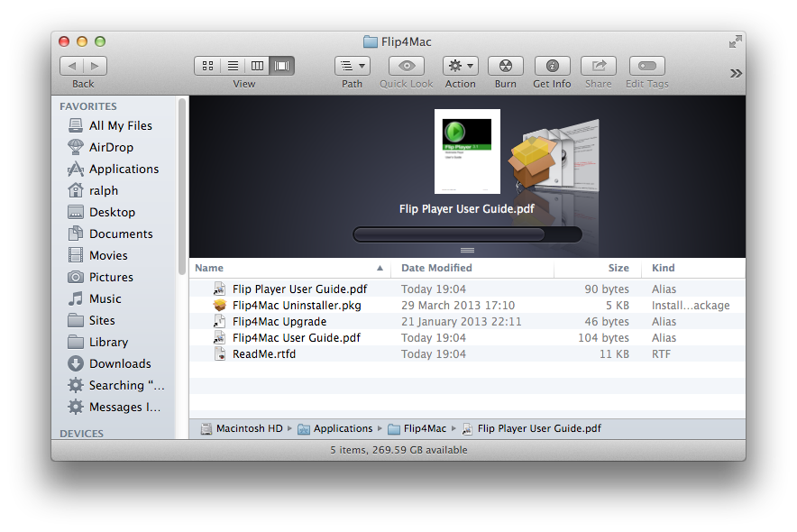Open the Action gear menu
Screen dimensions: 797x532
point(461,66)
